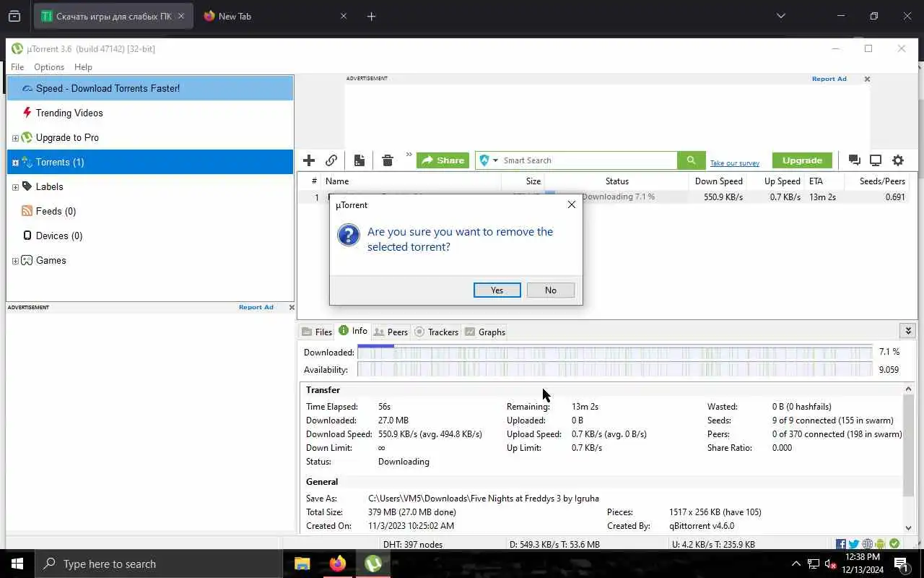
Task: Close the µTorrent confirmation dialog with X
Action: click(x=572, y=204)
